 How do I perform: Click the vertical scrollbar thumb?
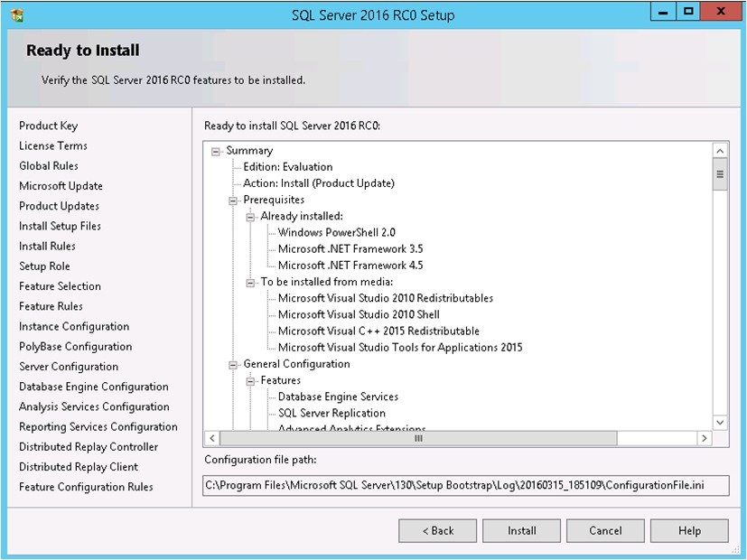click(720, 174)
